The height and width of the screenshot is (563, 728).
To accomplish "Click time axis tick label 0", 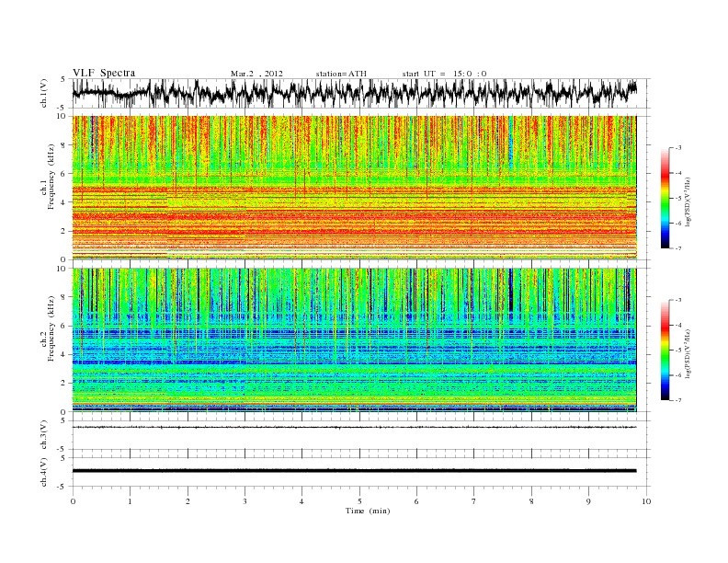I will point(73,501).
